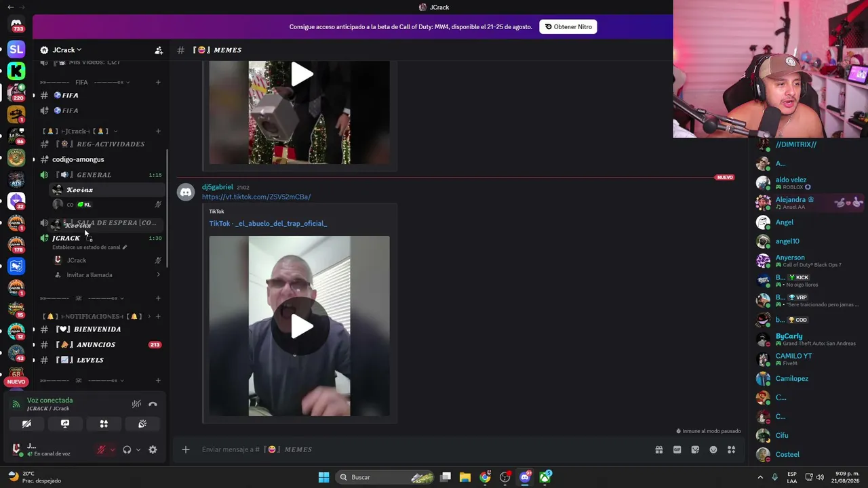Type in the MEMES message input field
Screen dimensions: 868x488
point(420,449)
